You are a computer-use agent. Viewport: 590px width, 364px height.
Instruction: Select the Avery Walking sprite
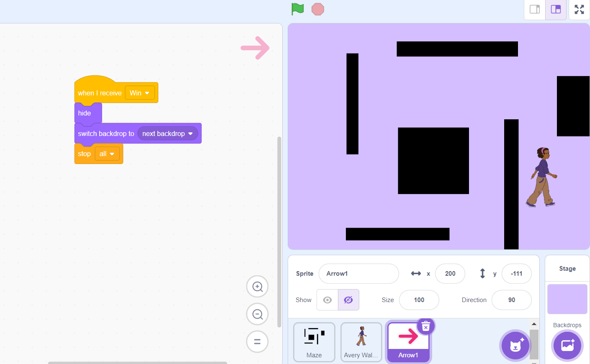(x=361, y=342)
